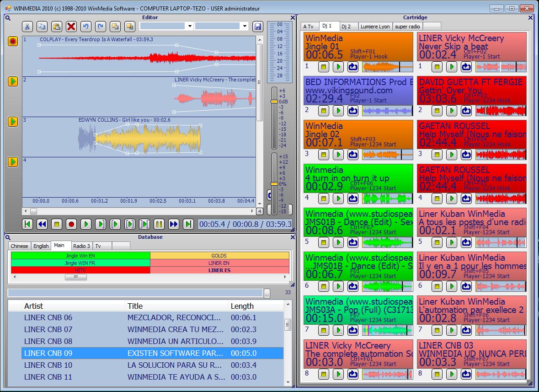The image size is (539, 392).
Task: Click the Save floppy disk icon in Editor
Action: click(x=257, y=27)
